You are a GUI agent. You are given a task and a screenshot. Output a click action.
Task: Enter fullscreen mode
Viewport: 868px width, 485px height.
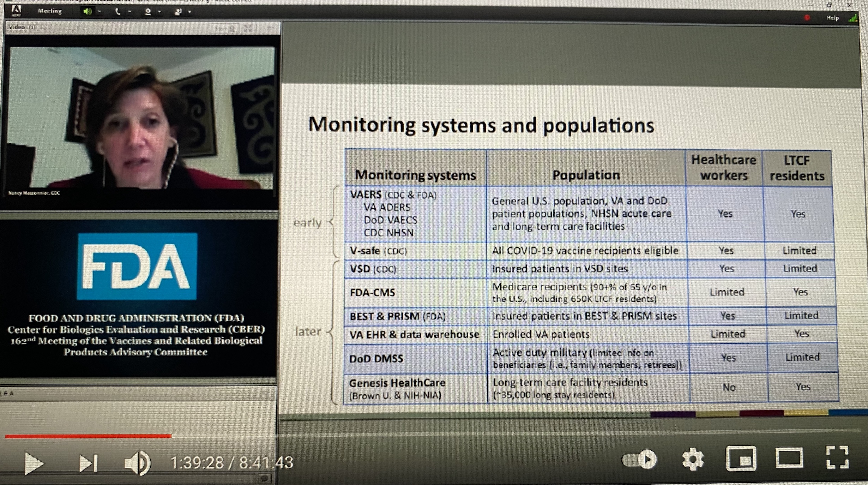pyautogui.click(x=837, y=458)
